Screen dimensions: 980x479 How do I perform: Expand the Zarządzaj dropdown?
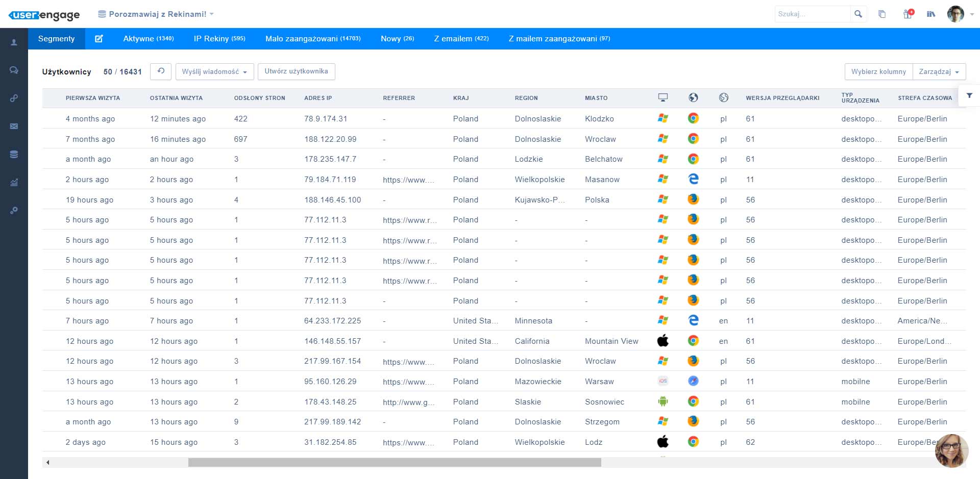(939, 71)
